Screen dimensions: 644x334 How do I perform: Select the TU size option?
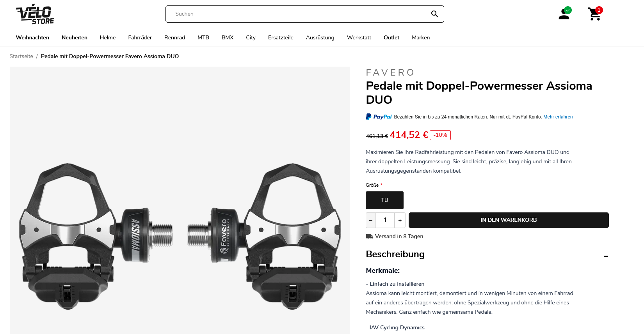coord(384,200)
